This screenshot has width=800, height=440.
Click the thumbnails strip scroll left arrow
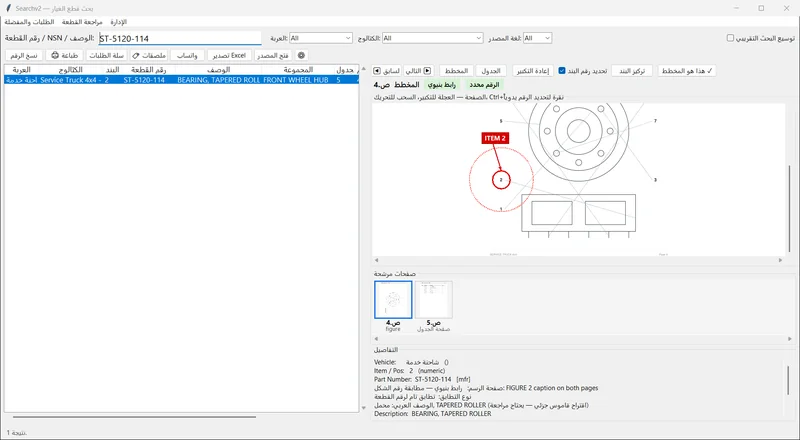[x=377, y=338]
